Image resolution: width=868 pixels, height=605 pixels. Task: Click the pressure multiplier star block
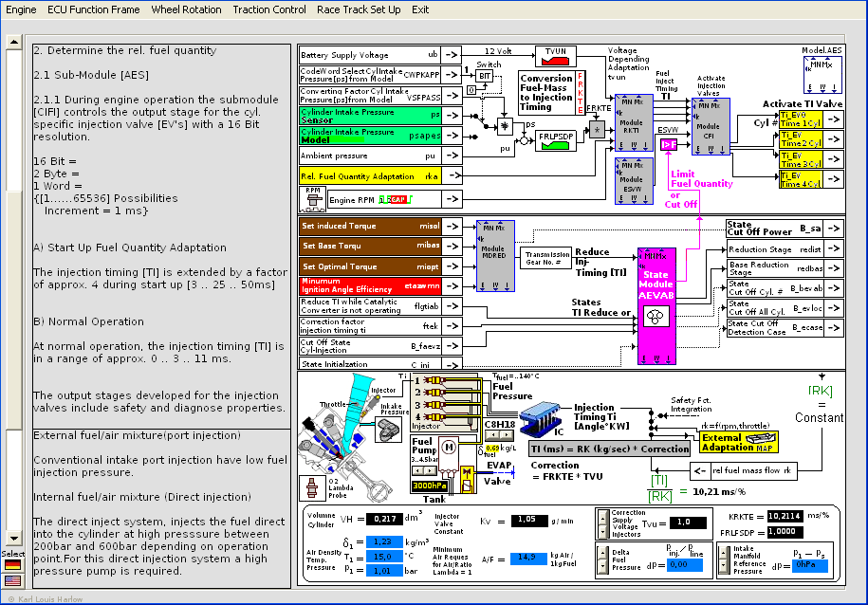click(505, 126)
